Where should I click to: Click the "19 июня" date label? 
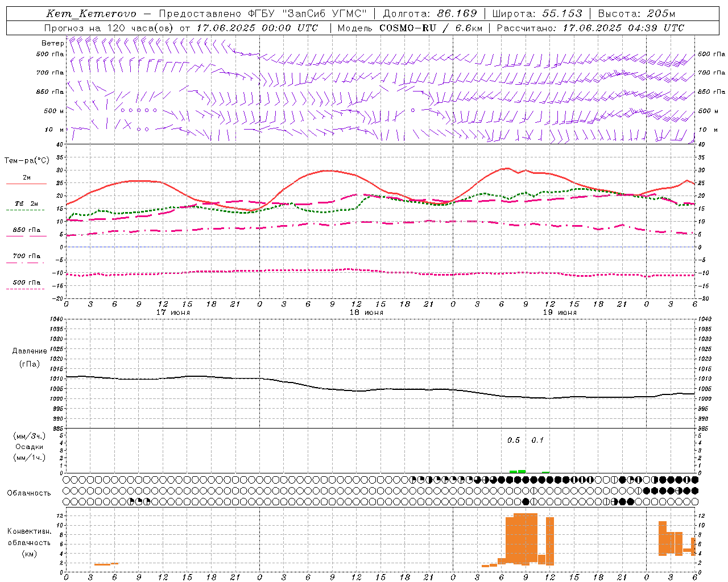pos(560,313)
